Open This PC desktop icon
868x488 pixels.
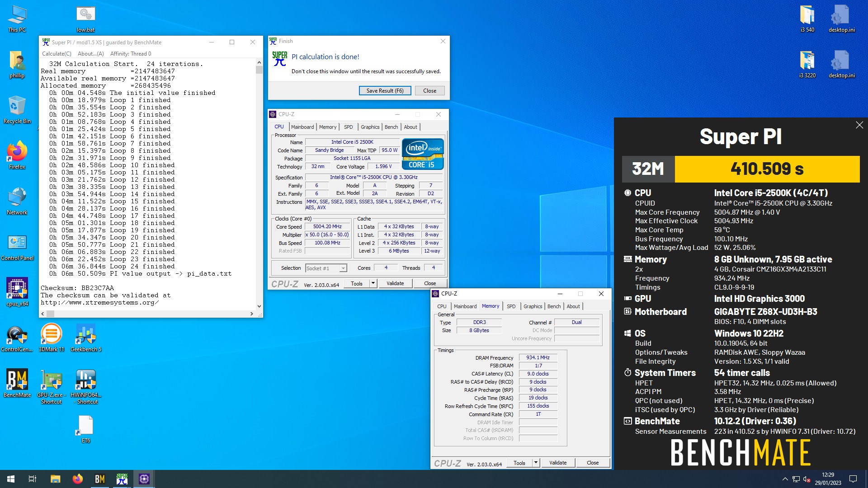(17, 19)
